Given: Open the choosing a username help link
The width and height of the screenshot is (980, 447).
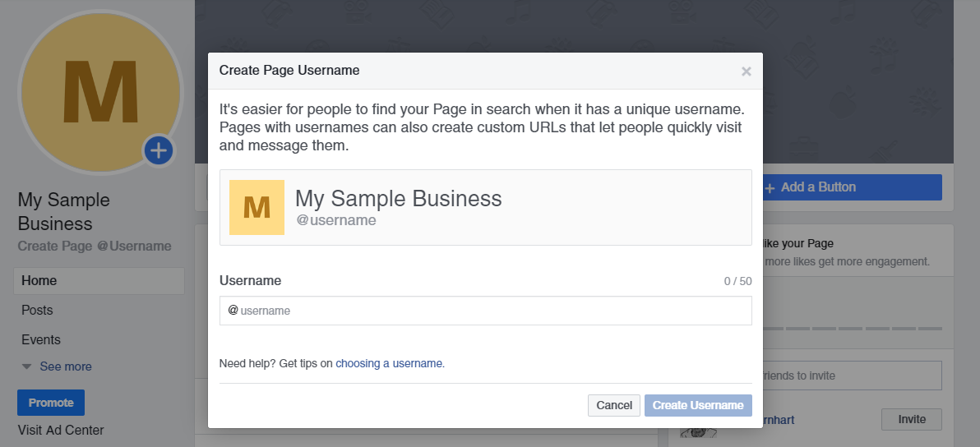Looking at the screenshot, I should click(389, 363).
